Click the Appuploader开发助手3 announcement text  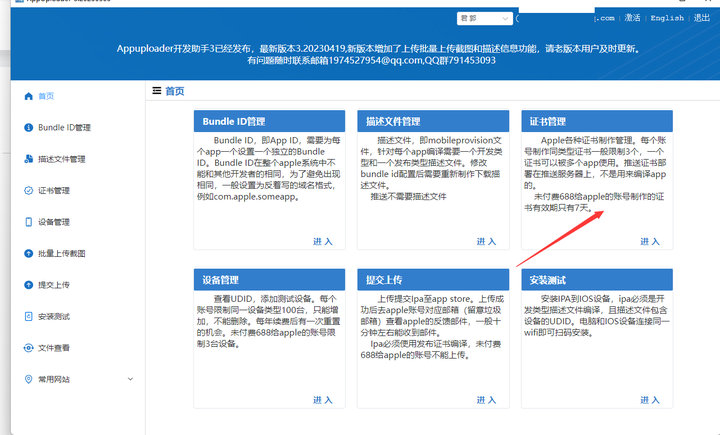pyautogui.click(x=378, y=48)
